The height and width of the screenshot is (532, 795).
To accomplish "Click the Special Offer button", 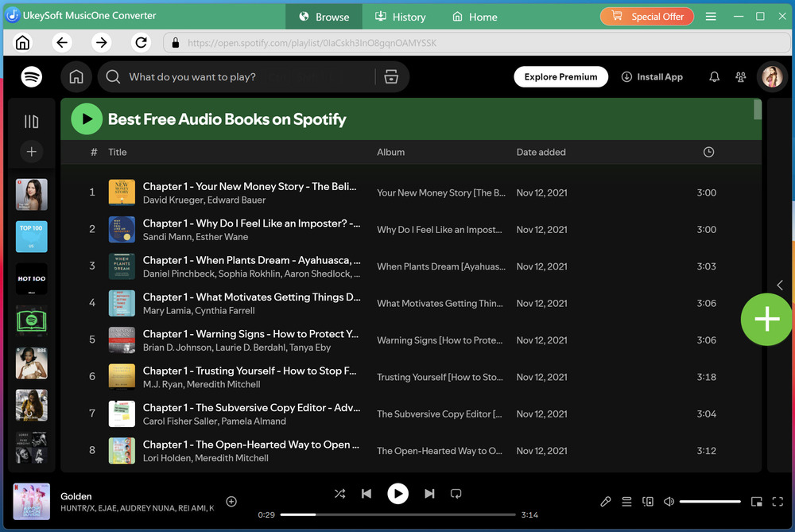I will click(647, 17).
